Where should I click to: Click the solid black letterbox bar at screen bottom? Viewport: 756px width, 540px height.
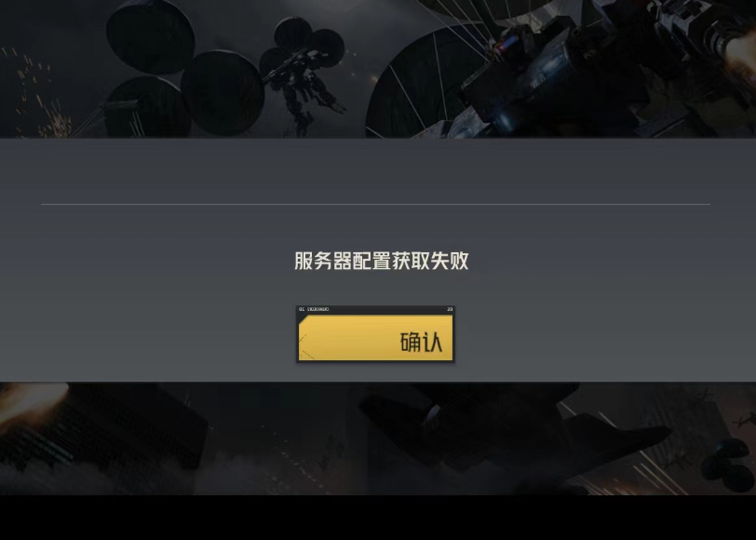coord(378,518)
